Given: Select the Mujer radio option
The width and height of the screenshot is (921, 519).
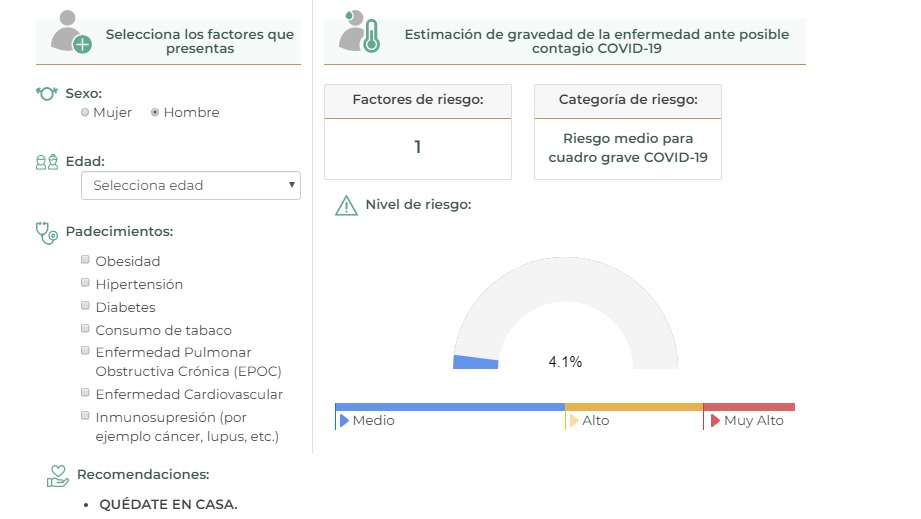Looking at the screenshot, I should click(x=85, y=113).
